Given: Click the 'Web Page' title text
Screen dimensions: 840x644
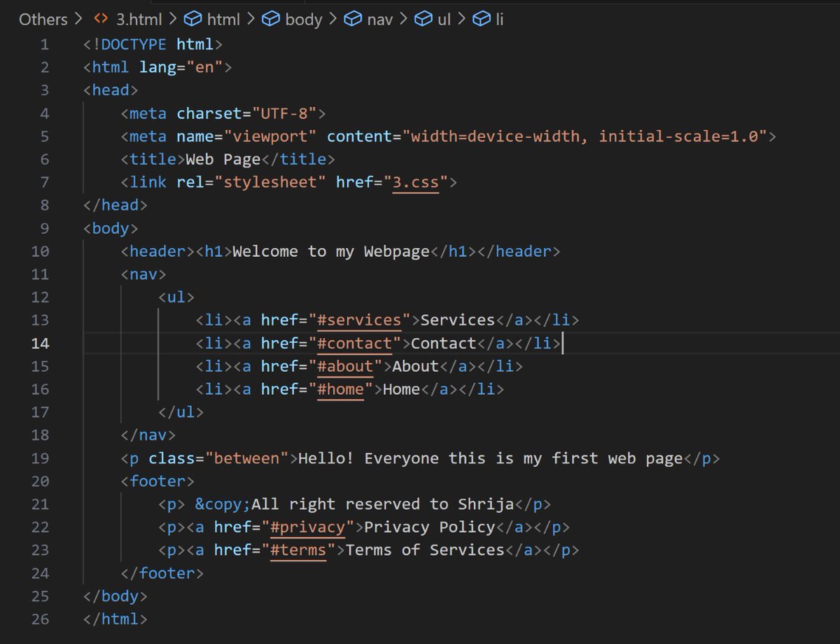Looking at the screenshot, I should 223,159.
